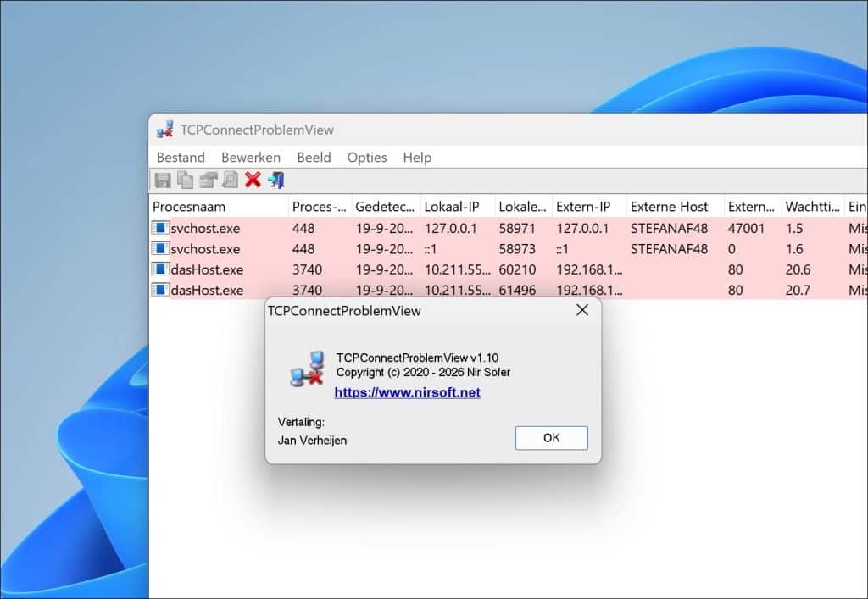
Task: Open the Bestand menu
Action: point(181,158)
